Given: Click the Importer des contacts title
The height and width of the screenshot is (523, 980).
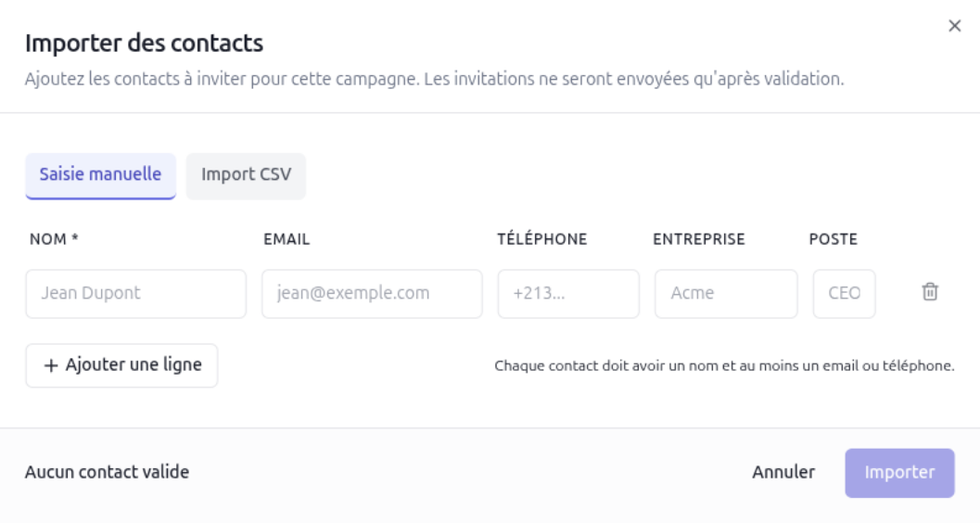Looking at the screenshot, I should [144, 43].
